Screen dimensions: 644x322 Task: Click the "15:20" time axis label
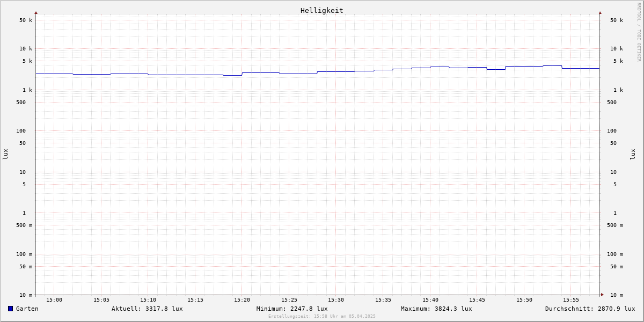tap(242, 300)
